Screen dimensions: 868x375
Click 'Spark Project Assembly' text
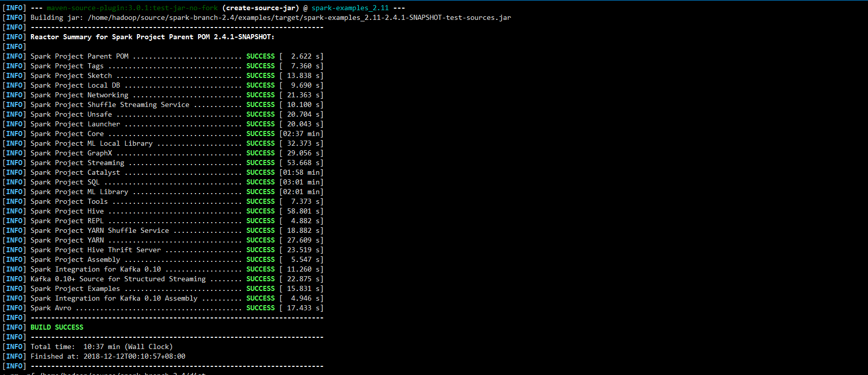pyautogui.click(x=75, y=260)
